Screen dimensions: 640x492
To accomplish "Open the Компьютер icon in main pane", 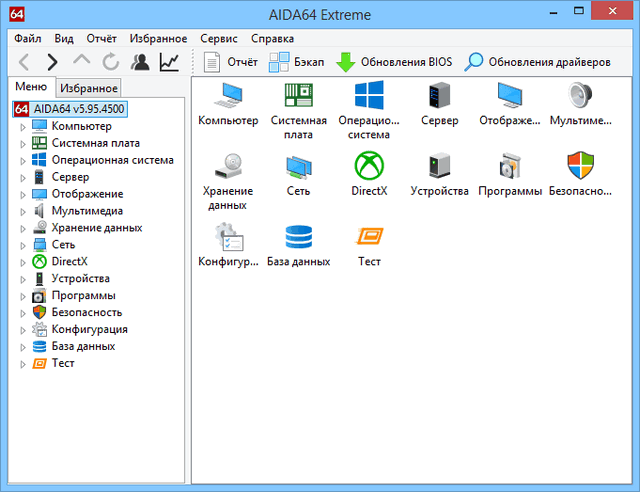I will pyautogui.click(x=228, y=96).
